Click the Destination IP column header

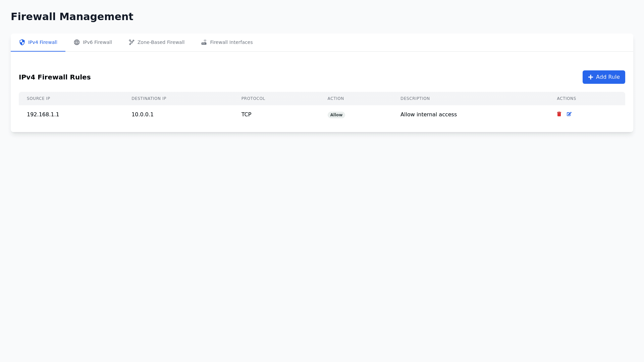pos(149,99)
